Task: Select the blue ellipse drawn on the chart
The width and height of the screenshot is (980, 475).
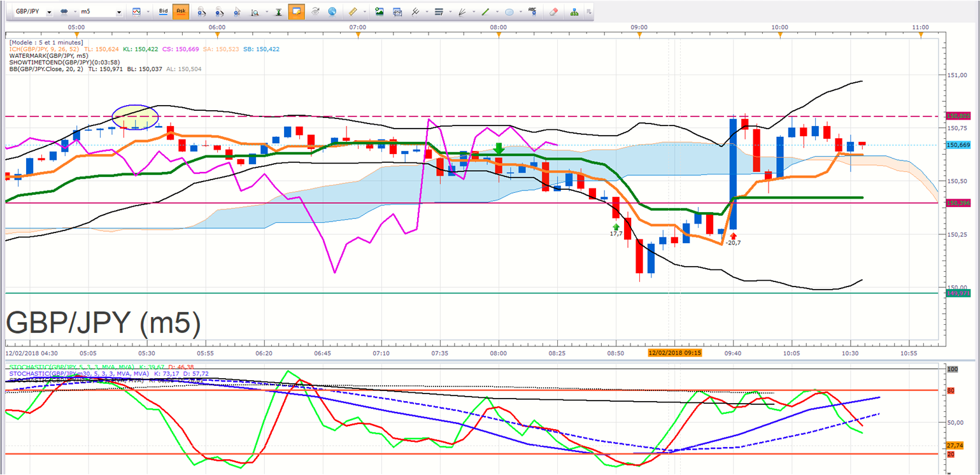Action: pyautogui.click(x=135, y=117)
